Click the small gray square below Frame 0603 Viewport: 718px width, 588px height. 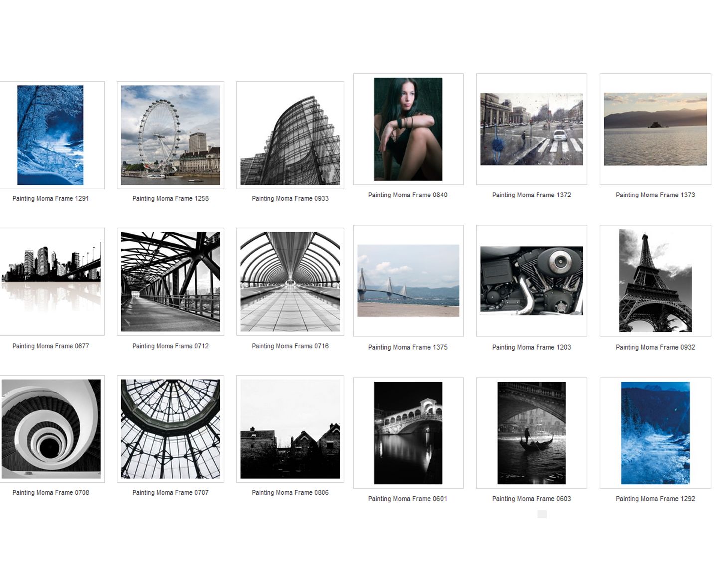pos(542,514)
